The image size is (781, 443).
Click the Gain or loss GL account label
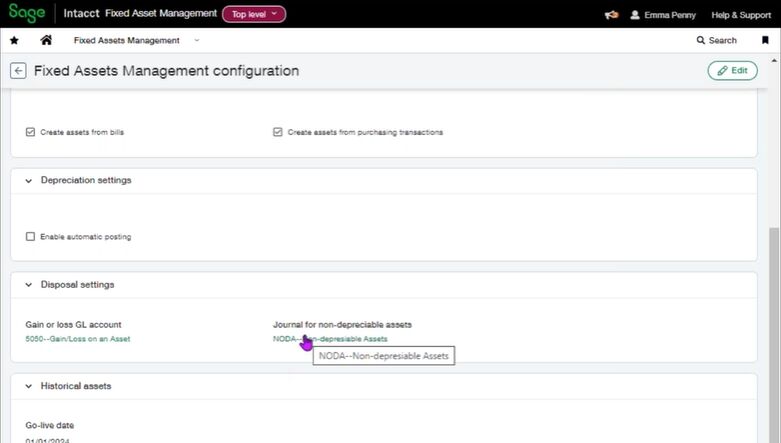(73, 324)
